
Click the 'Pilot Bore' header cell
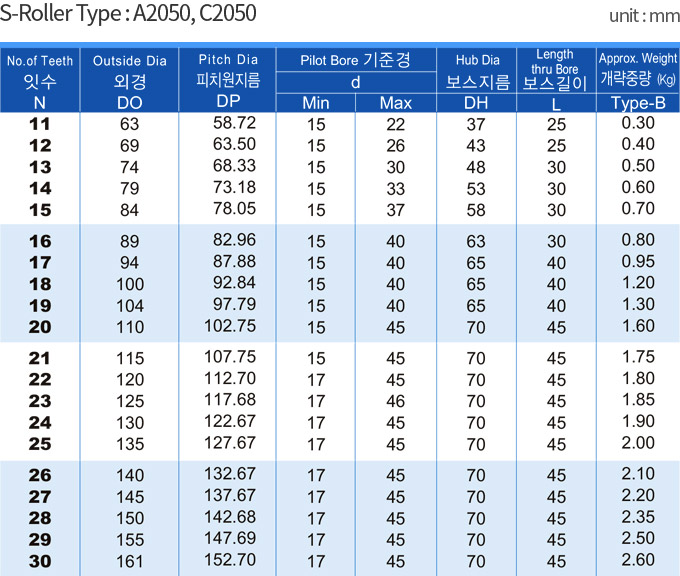click(356, 60)
